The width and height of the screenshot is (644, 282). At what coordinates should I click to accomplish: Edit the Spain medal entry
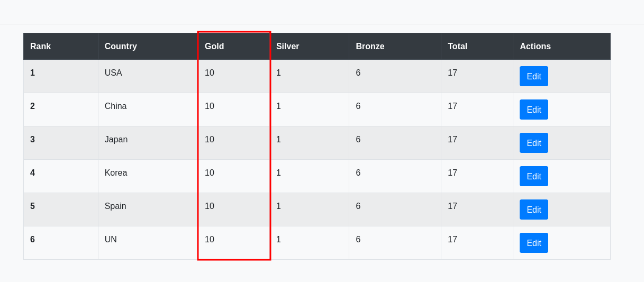pos(533,210)
